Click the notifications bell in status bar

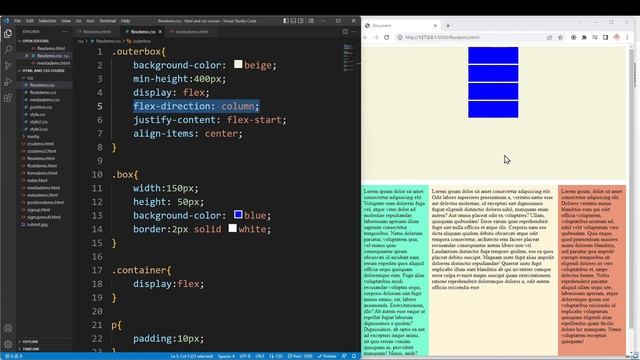[354, 356]
